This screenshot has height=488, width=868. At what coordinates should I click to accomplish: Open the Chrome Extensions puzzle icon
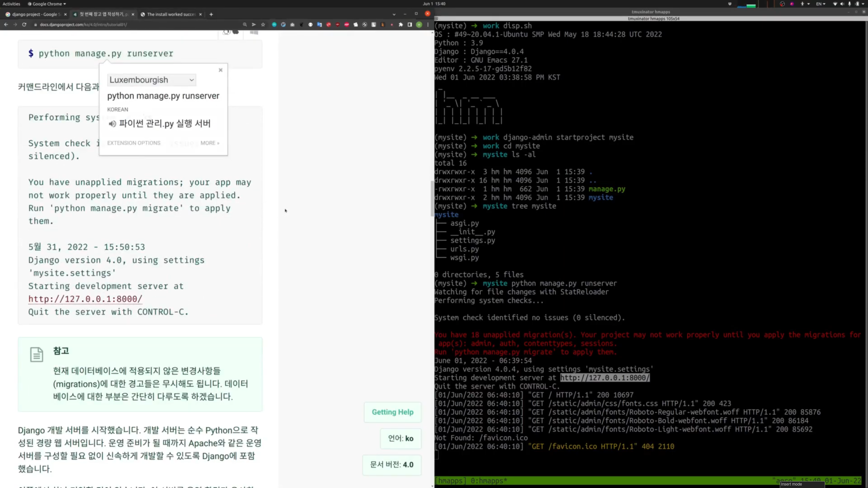pyautogui.click(x=401, y=25)
